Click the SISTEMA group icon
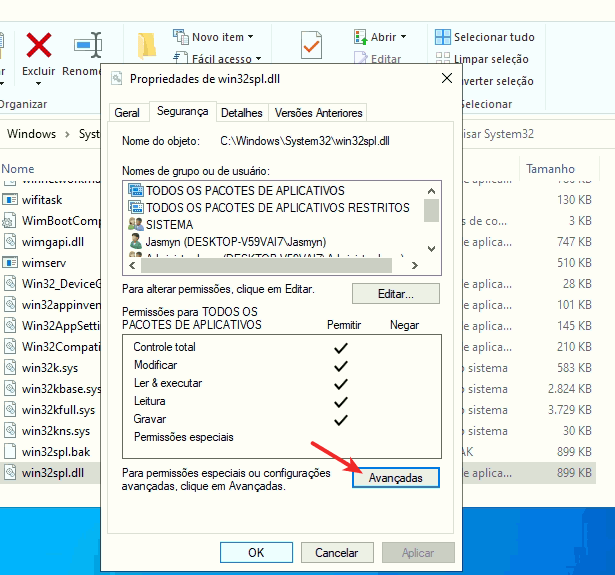Screen dimensions: 615x575 (136, 224)
